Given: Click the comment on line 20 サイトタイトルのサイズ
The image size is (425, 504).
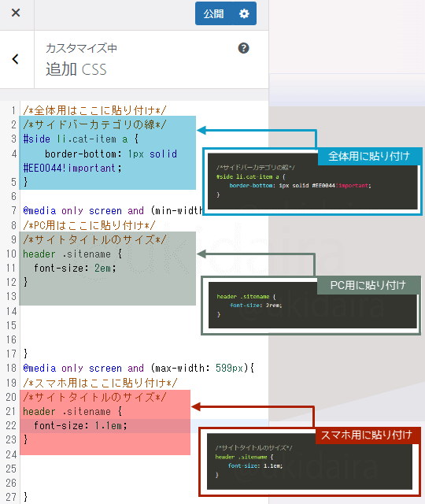Looking at the screenshot, I should coord(94,397).
